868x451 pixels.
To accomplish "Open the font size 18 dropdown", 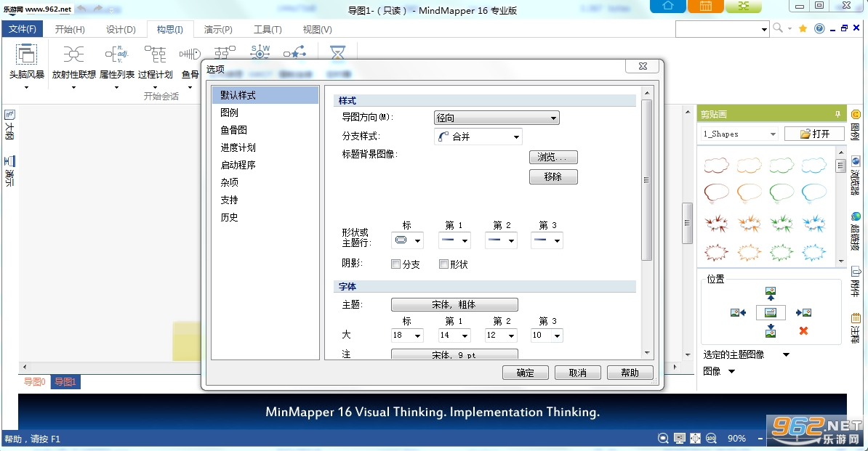I will click(407, 335).
